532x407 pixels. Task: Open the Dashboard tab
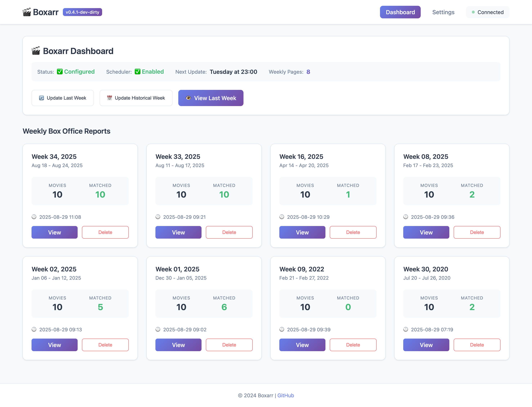400,12
